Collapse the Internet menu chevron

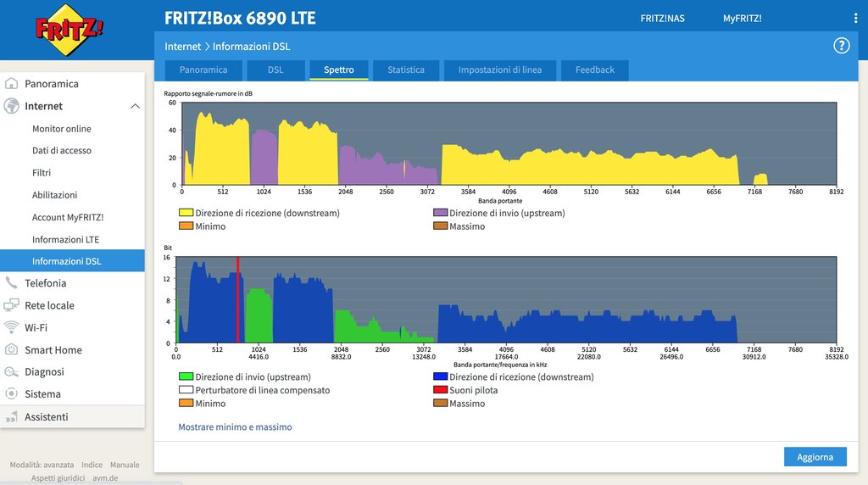(135, 106)
